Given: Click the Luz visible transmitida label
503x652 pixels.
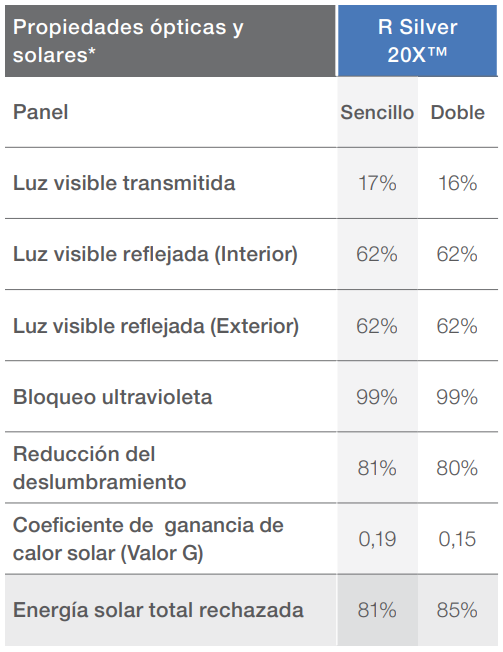Looking at the screenshot, I should (x=124, y=183).
